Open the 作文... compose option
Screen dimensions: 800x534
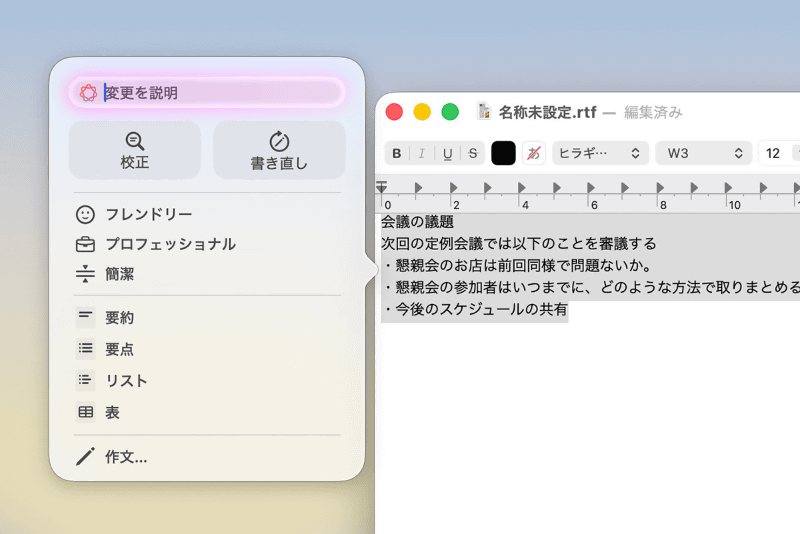[207, 456]
